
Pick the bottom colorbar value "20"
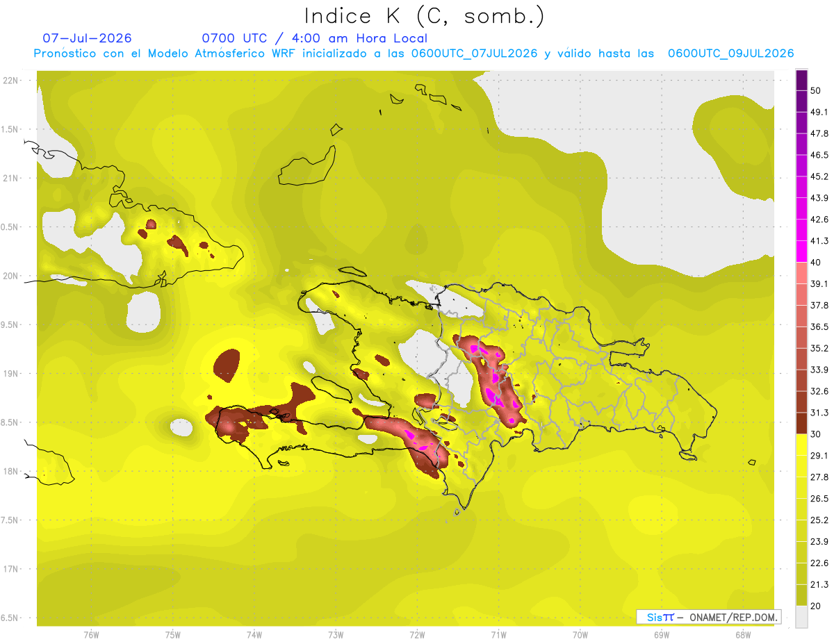point(816,606)
